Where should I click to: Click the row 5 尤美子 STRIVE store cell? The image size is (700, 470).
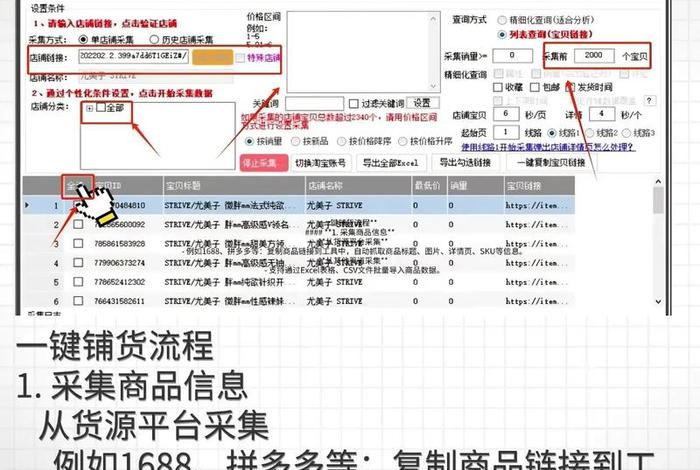(x=358, y=282)
